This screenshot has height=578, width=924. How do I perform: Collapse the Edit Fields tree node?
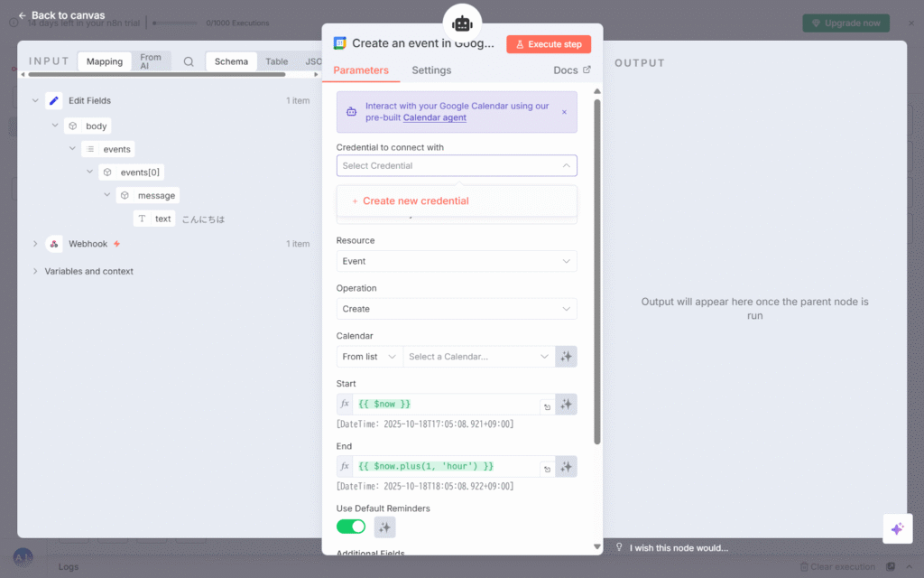[35, 101]
